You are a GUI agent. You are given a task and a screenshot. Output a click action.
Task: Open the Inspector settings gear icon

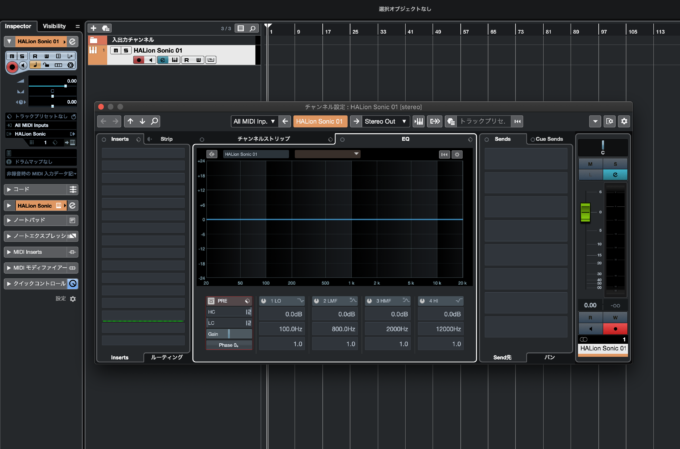[73, 299]
